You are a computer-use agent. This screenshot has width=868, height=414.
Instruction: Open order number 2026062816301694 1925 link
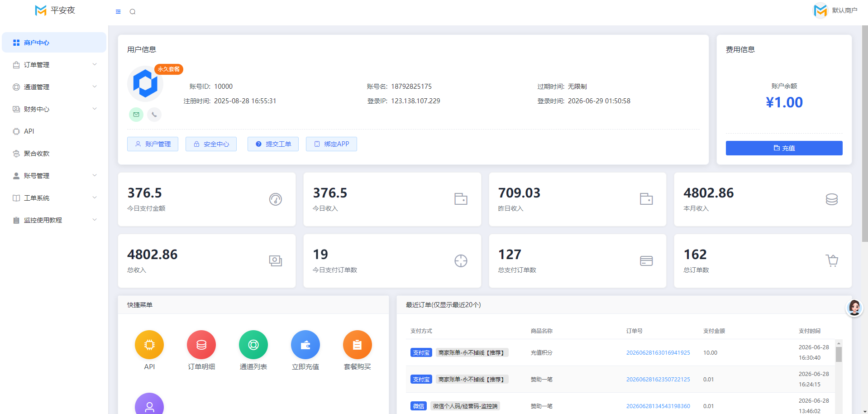point(658,353)
